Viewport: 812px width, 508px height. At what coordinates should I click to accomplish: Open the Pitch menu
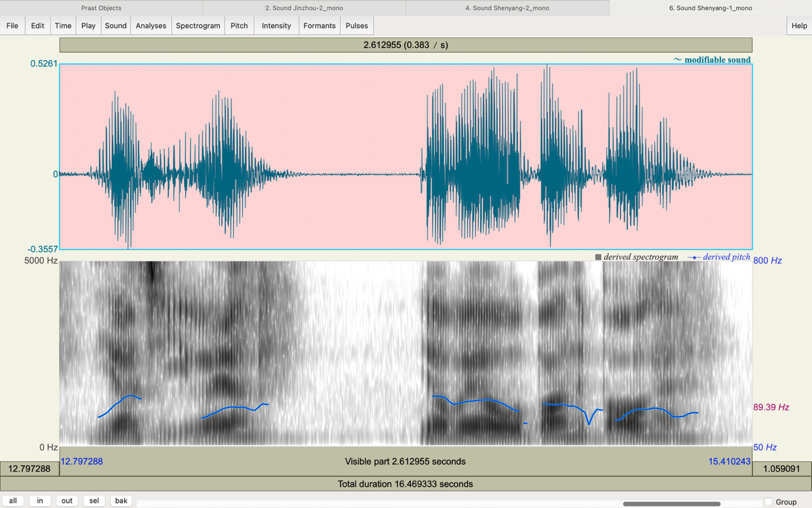pos(239,26)
